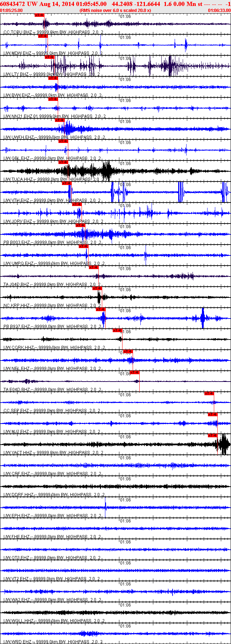The image size is (231, 644).
Task: Select the red pick flag on TA.J04D trace
Action: (x=94, y=267)
